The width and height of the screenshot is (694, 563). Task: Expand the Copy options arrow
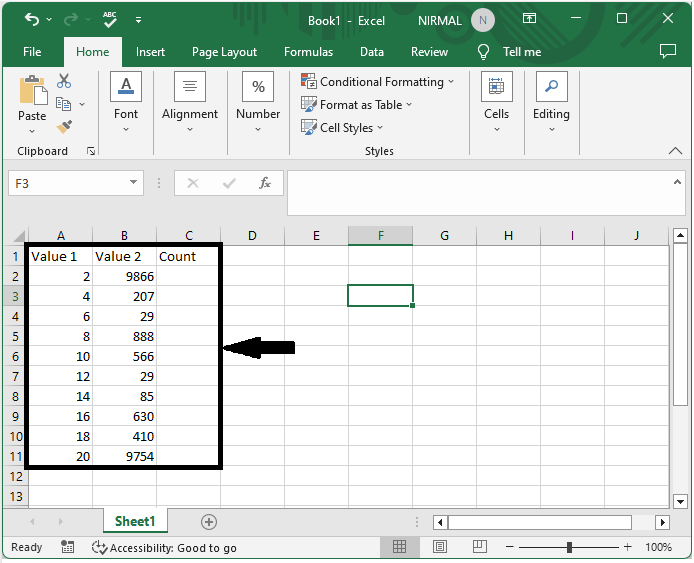[82, 104]
